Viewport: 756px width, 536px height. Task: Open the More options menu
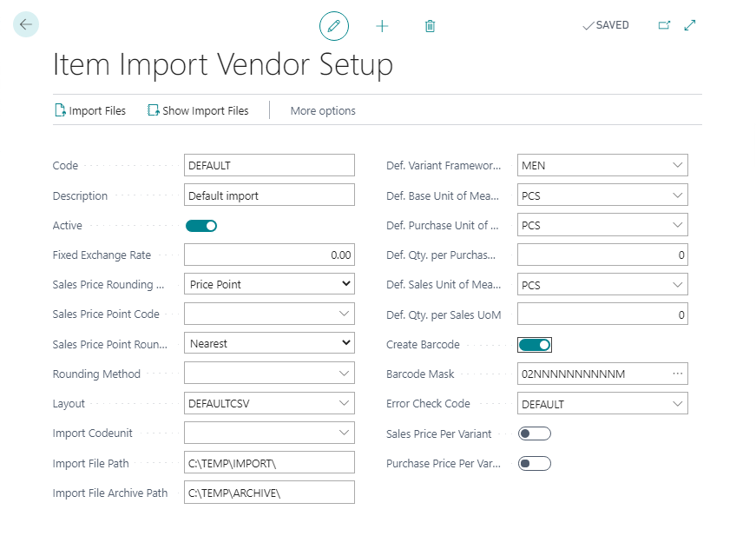click(323, 110)
